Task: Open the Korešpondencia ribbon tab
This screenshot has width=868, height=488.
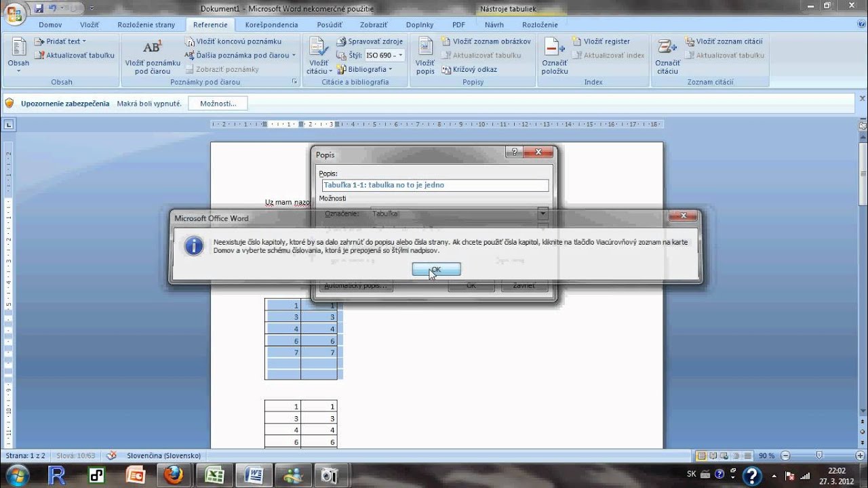Action: click(x=271, y=25)
